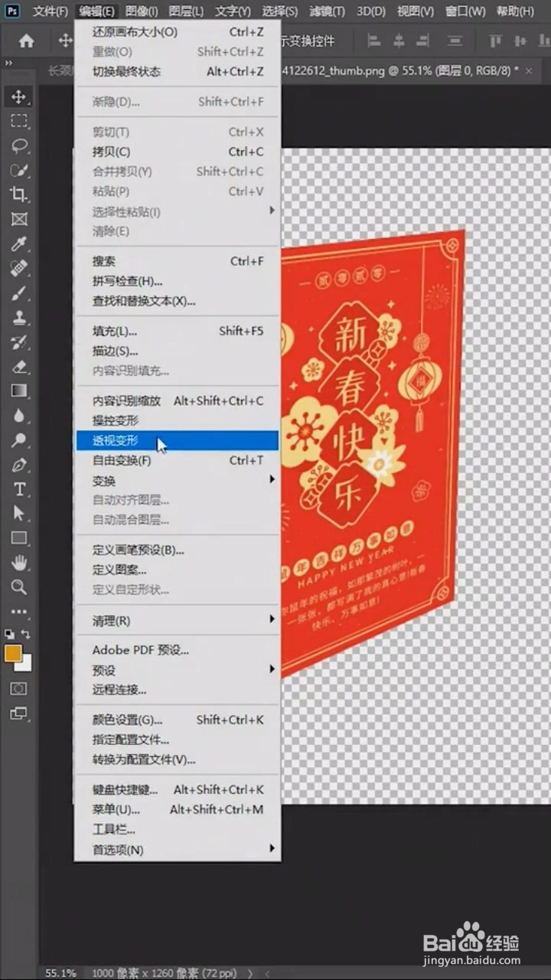Choose 拷贝(C) menu entry

point(178,152)
